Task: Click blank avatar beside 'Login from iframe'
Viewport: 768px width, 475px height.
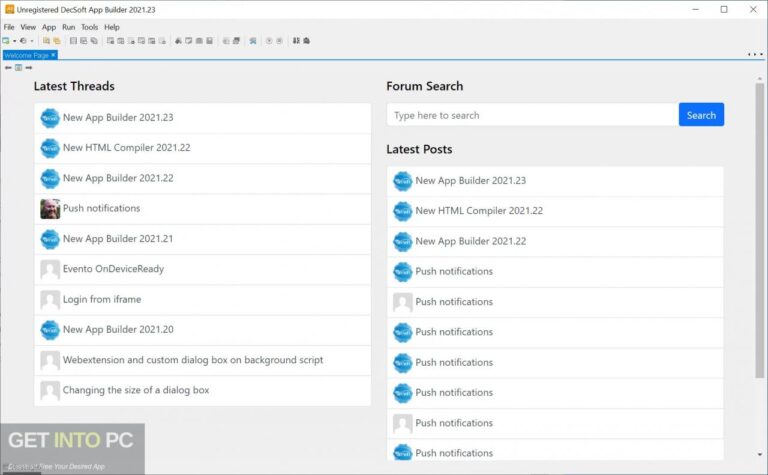Action: [x=50, y=300]
